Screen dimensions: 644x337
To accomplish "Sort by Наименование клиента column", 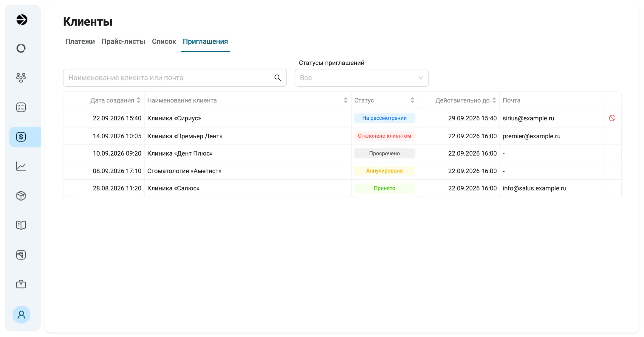I will tap(346, 100).
